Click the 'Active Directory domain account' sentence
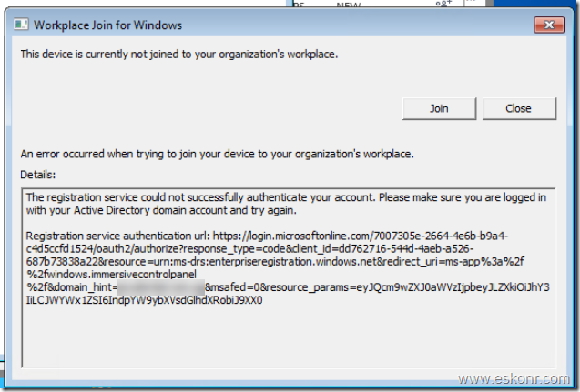The image size is (580, 392). (161, 210)
